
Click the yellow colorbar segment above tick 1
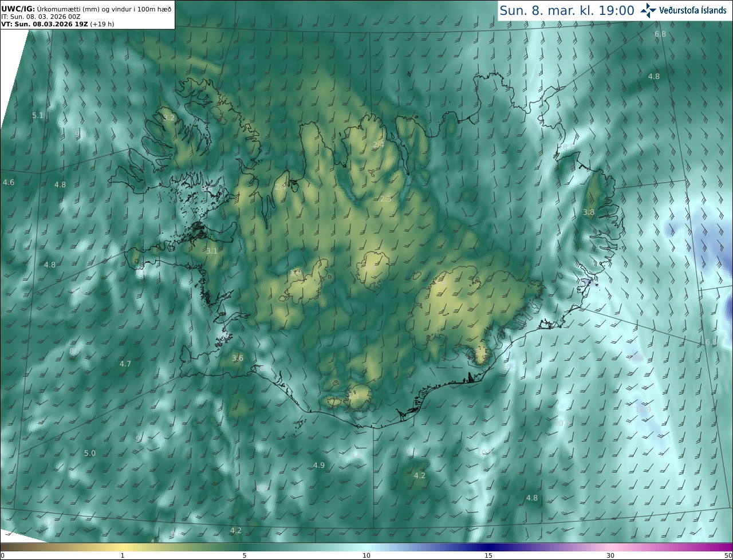[123, 547]
